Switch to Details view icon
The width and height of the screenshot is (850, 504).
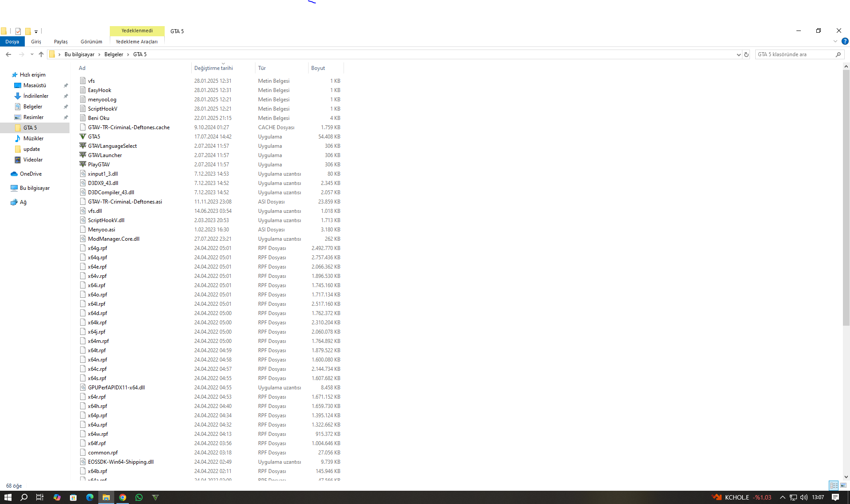click(x=834, y=485)
